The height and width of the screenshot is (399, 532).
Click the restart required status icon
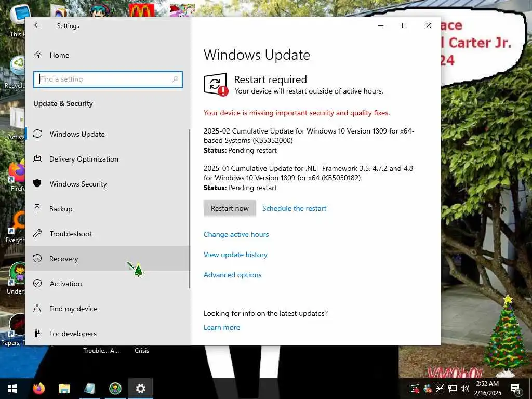click(x=216, y=85)
